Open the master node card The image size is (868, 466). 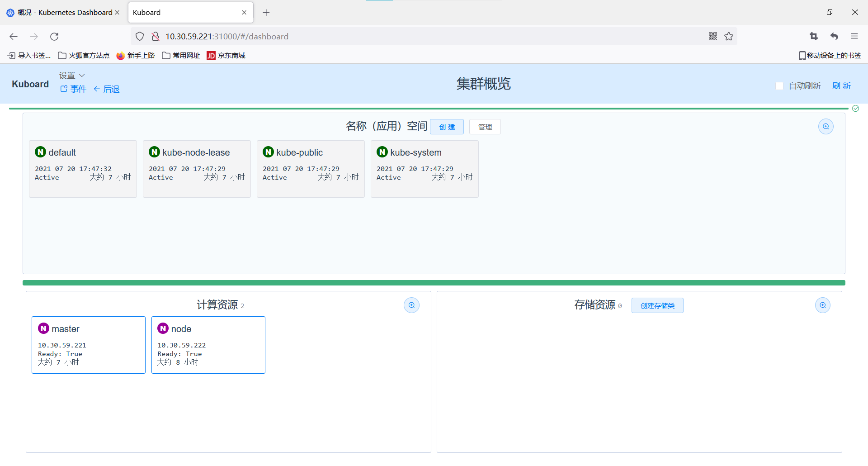tap(89, 345)
